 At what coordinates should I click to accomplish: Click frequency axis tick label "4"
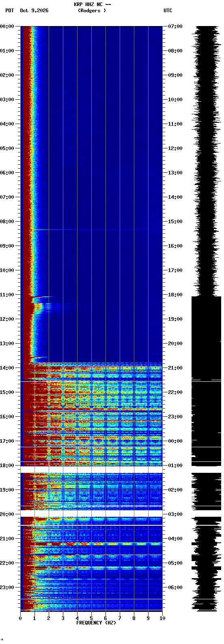coord(77,618)
